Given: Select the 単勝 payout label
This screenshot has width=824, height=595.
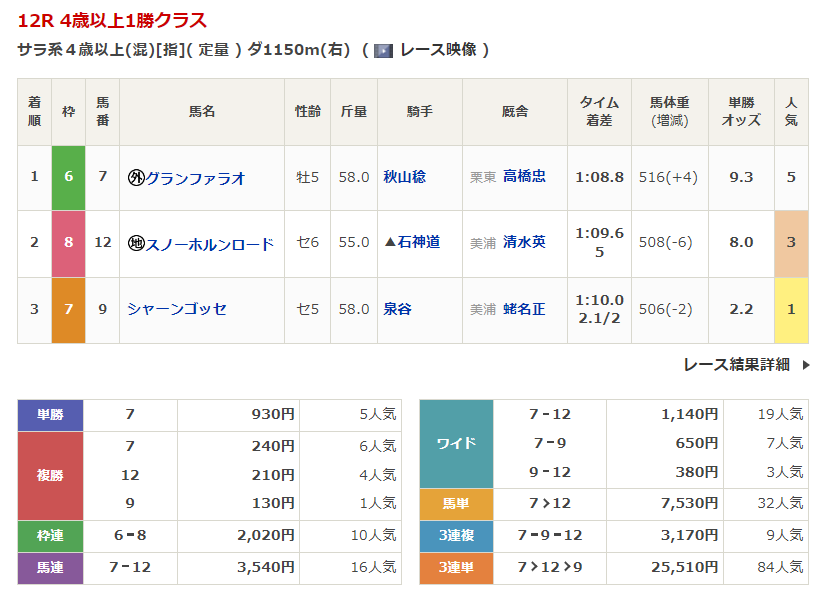Looking at the screenshot, I should (50, 414).
